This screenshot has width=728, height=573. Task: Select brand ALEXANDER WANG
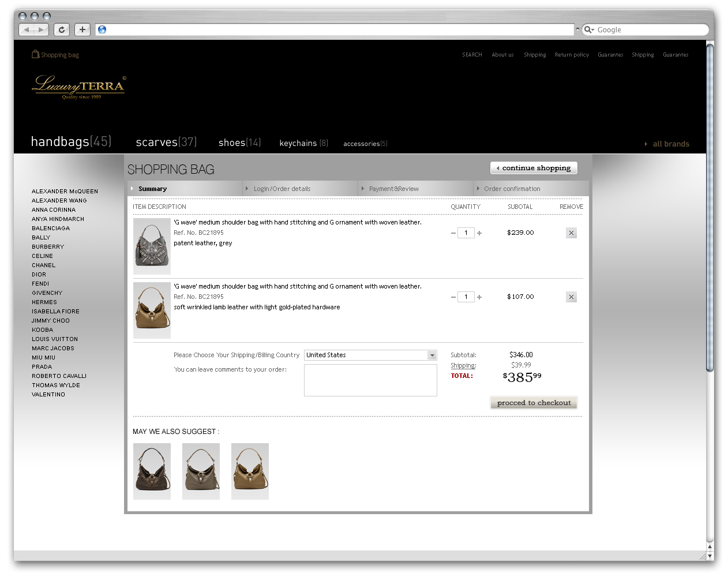pos(59,201)
